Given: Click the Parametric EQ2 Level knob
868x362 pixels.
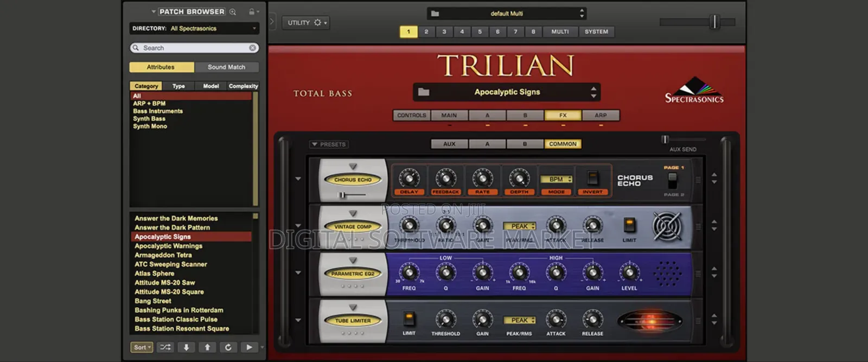Looking at the screenshot, I should tap(629, 272).
